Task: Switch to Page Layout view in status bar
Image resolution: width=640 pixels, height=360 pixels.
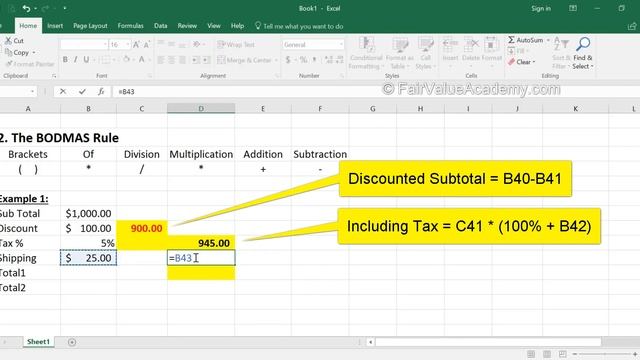Action: [x=547, y=354]
